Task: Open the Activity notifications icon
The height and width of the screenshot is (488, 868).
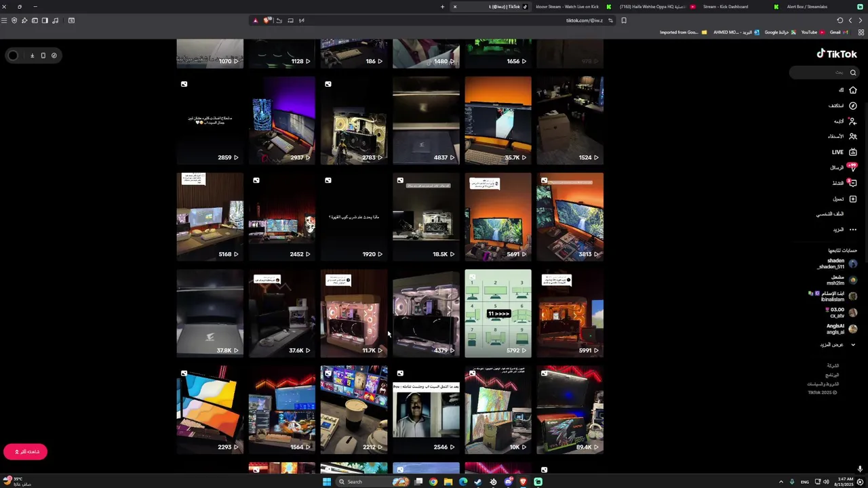Action: [853, 183]
